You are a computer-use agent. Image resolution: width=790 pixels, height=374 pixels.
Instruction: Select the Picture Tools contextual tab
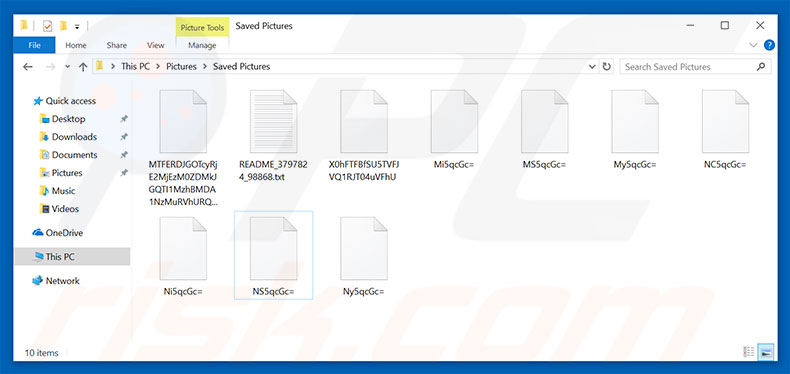pos(202,27)
